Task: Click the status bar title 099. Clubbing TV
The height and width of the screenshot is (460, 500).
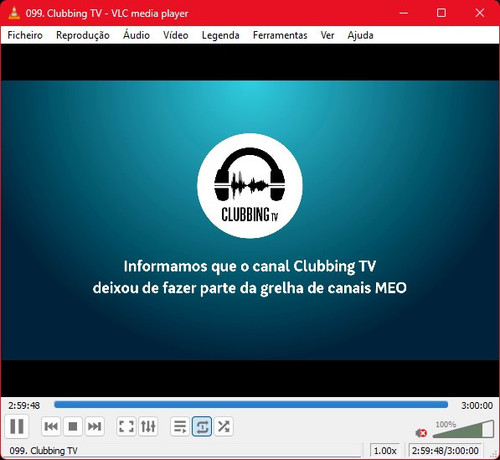Action: [x=43, y=451]
